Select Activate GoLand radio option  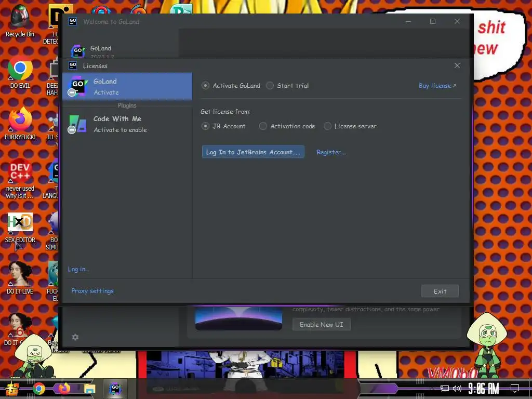click(x=231, y=86)
